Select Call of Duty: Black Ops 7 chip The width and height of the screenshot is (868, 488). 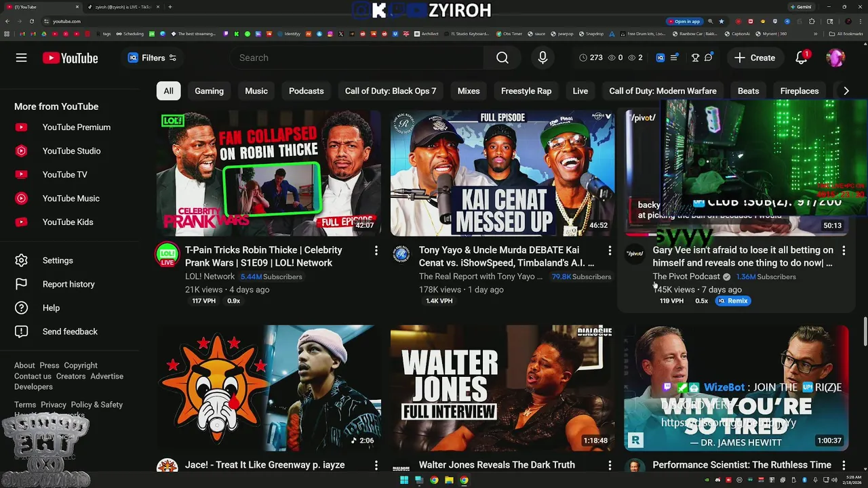click(391, 91)
